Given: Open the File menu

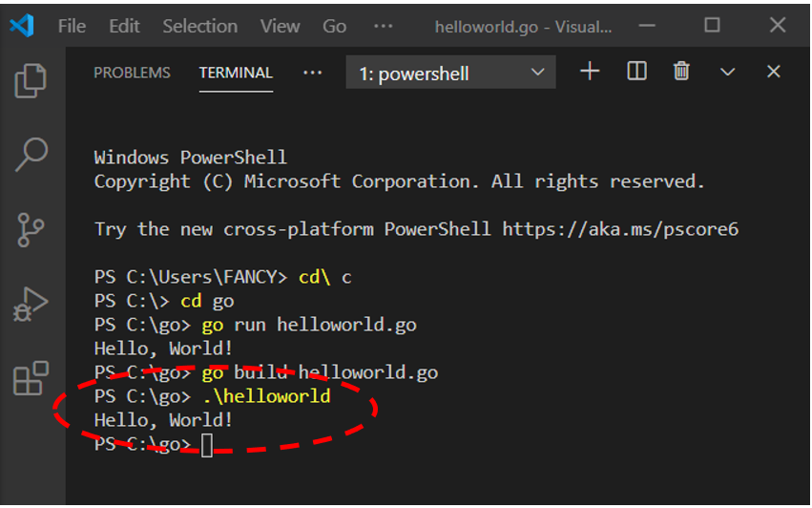Looking at the screenshot, I should (72, 26).
